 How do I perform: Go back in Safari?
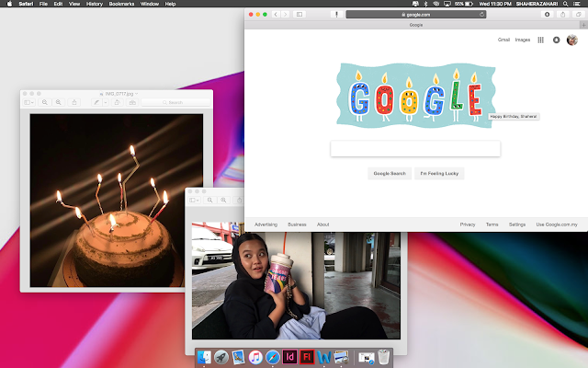coord(276,15)
